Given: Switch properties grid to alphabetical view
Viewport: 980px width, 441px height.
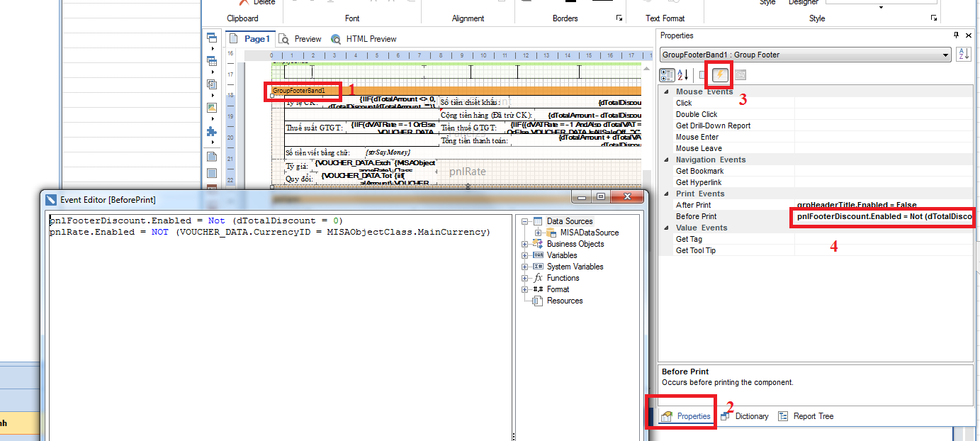Looking at the screenshot, I should pos(683,74).
